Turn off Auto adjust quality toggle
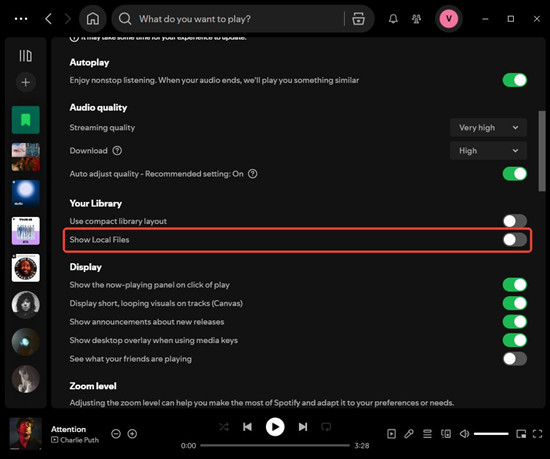 coord(515,174)
